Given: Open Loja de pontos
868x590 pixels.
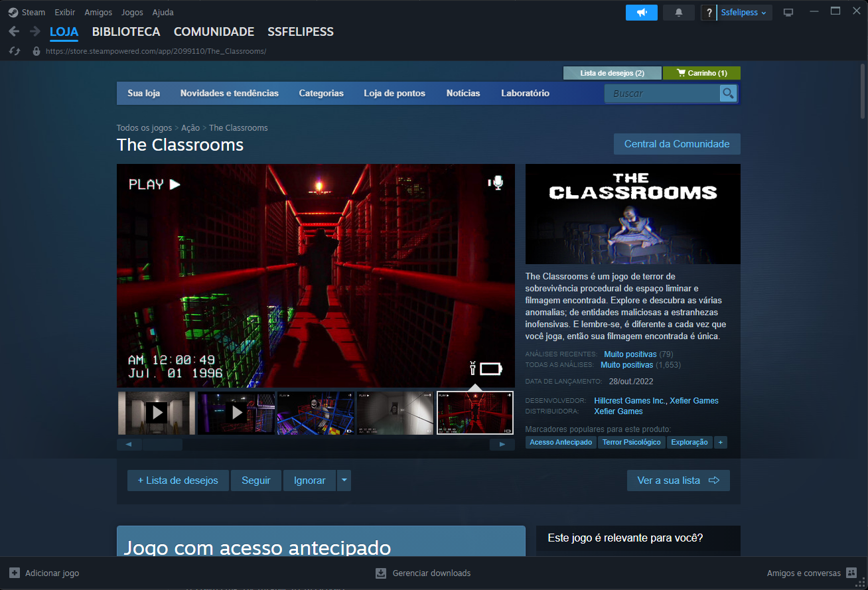Looking at the screenshot, I should 395,94.
